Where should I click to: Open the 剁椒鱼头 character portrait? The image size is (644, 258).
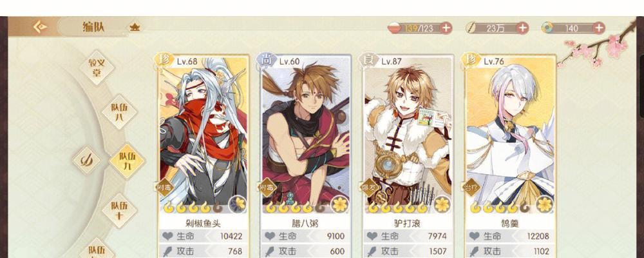204,130
